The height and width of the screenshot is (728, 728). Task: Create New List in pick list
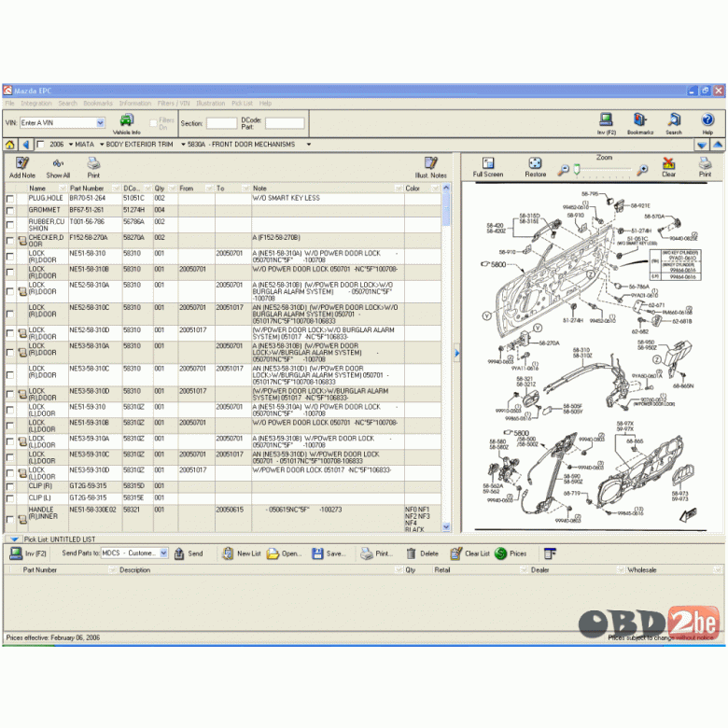coord(242,553)
